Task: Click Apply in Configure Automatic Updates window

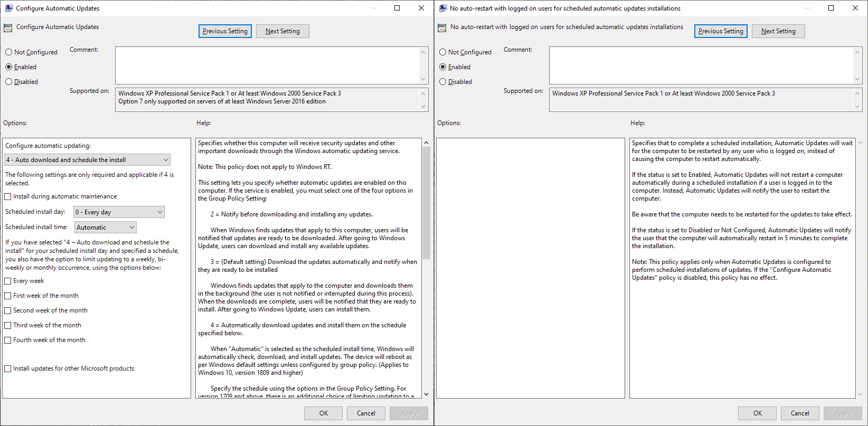Action: (409, 413)
